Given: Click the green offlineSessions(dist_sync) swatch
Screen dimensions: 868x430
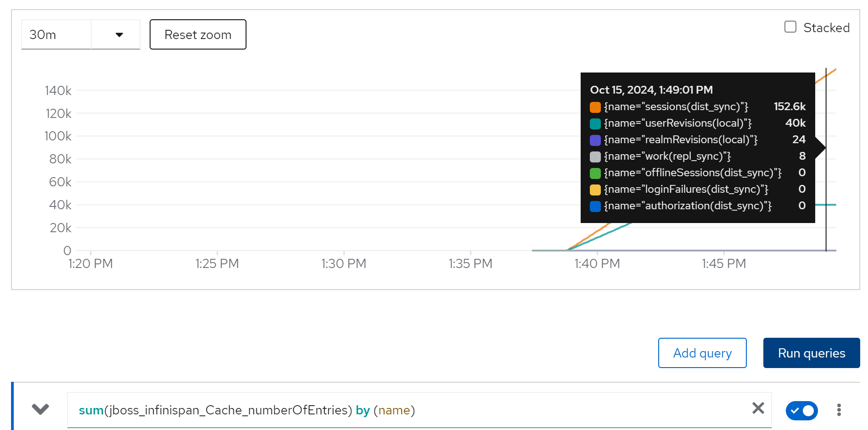Looking at the screenshot, I should click(x=595, y=173).
